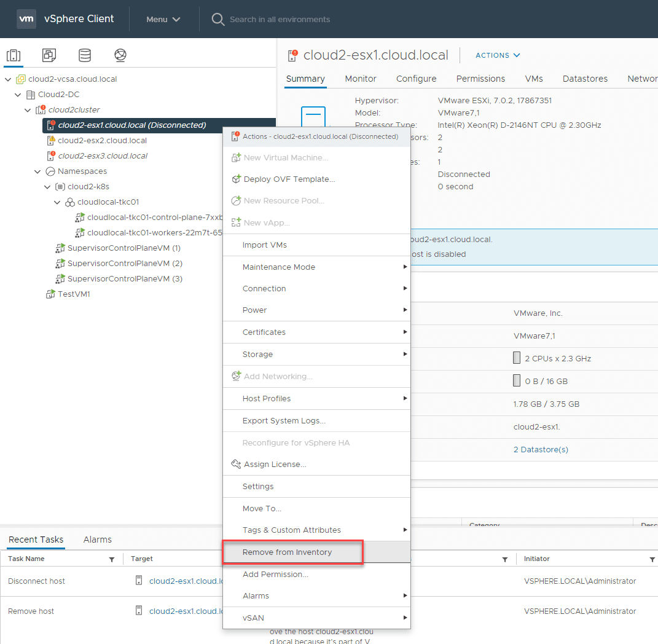This screenshot has height=644, width=658.
Task: Click the TestVM1 virtual machine icon
Action: [51, 294]
